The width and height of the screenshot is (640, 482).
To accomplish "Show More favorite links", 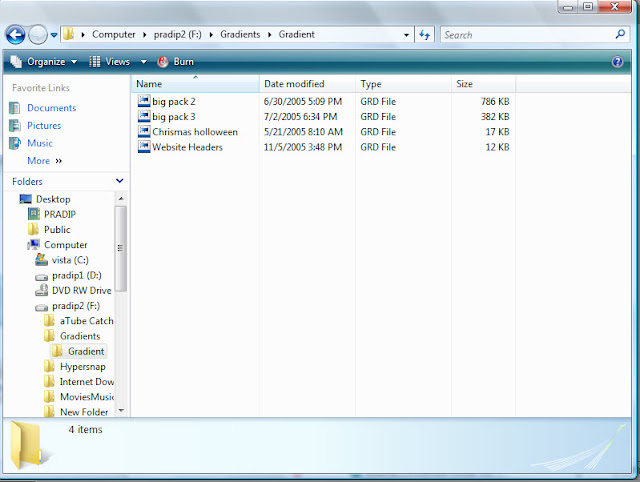I will (x=44, y=161).
